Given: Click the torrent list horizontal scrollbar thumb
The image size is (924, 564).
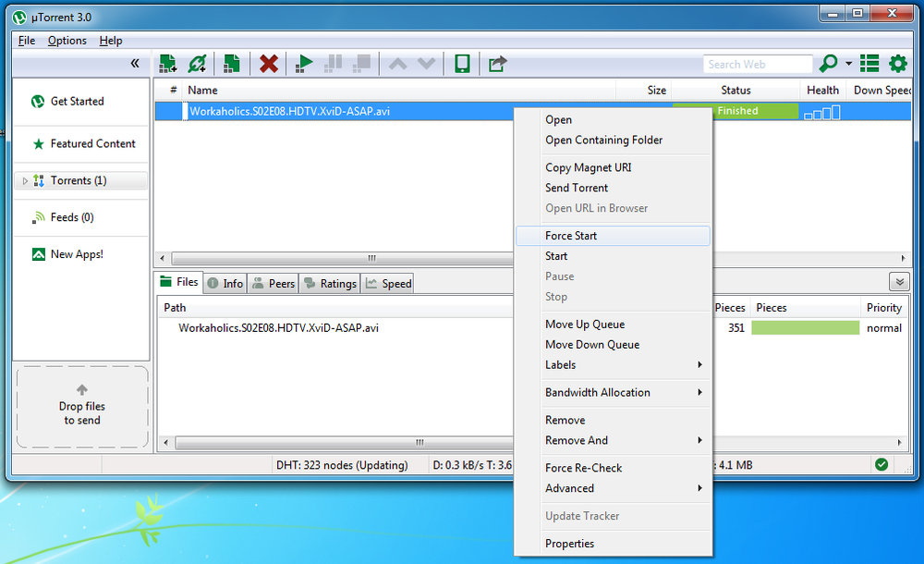Looking at the screenshot, I should click(x=343, y=258).
